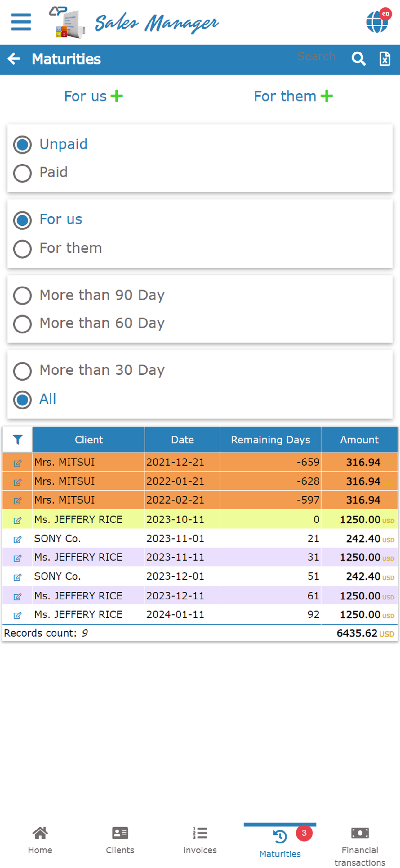
Task: Edit JEFFERY RICE 2023-11-11 record
Action: point(17,558)
